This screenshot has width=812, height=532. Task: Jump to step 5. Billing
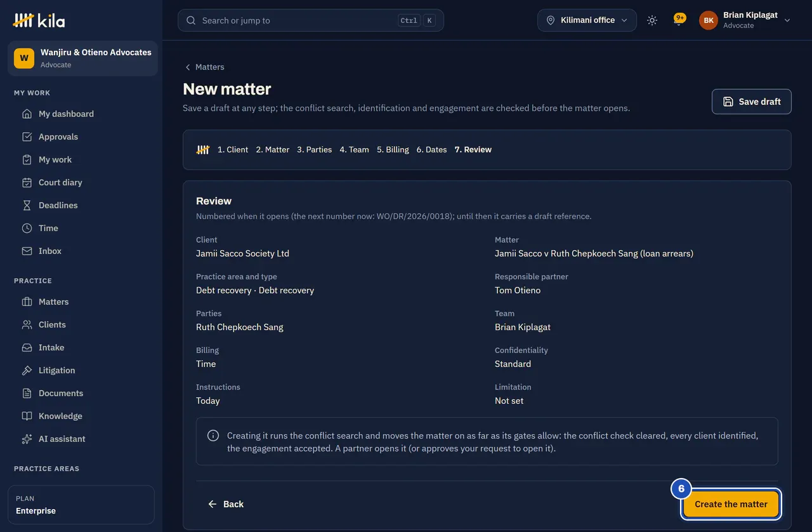(x=393, y=150)
